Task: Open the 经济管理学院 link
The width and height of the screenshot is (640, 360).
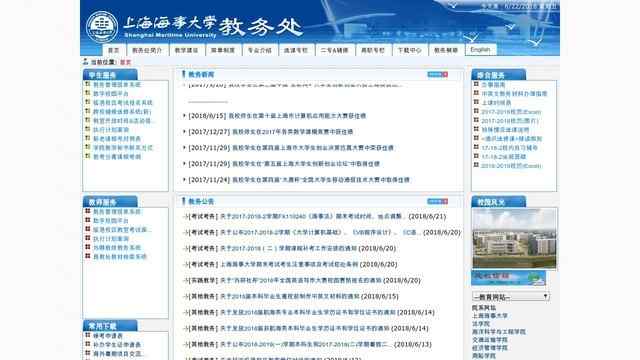Action: pyautogui.click(x=490, y=348)
